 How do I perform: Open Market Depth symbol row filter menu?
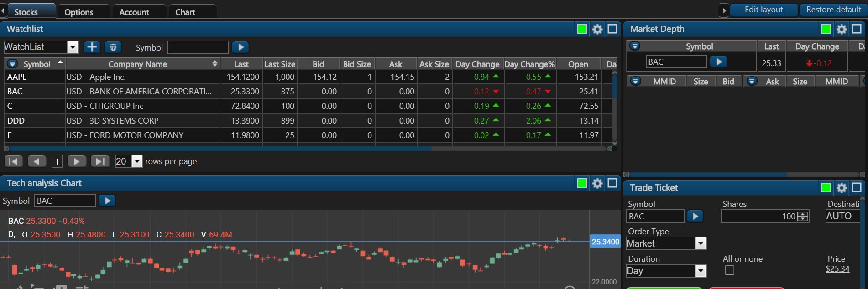pyautogui.click(x=635, y=46)
